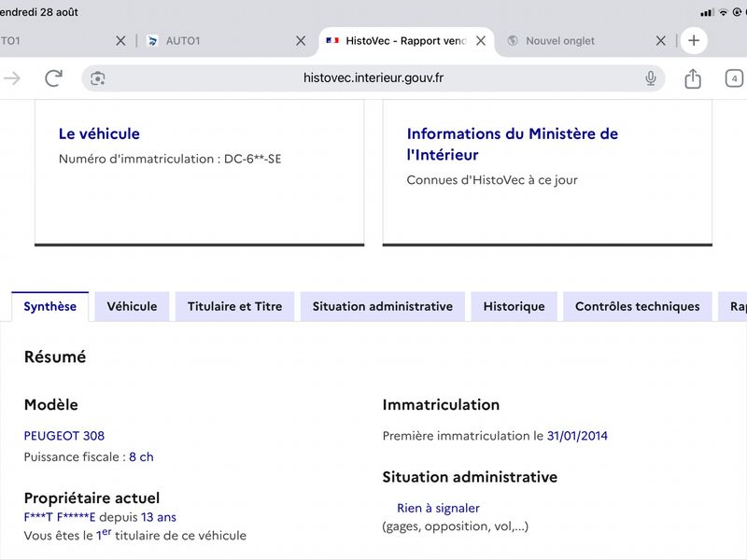
Task: Select the HistoVec - Rapport browser tab
Action: click(406, 41)
